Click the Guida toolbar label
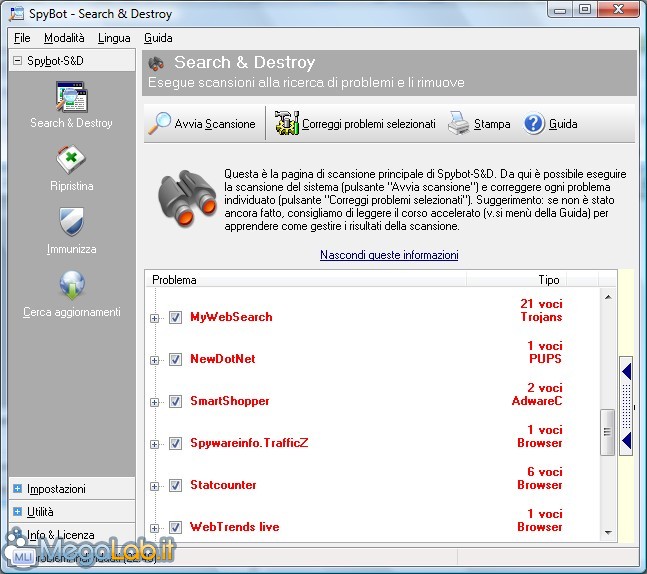Screen dimensions: 647x574 click(563, 124)
